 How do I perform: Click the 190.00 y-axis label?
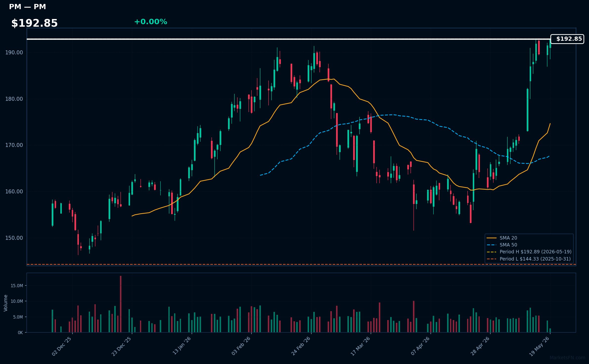[x=14, y=52]
